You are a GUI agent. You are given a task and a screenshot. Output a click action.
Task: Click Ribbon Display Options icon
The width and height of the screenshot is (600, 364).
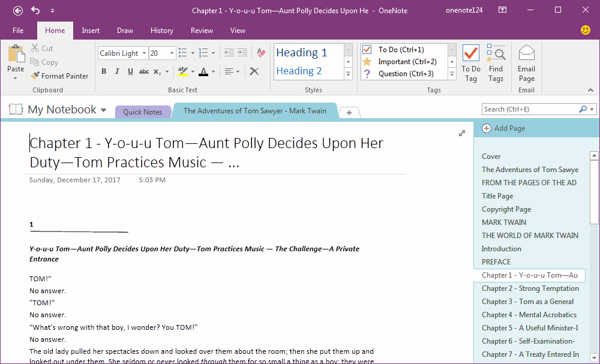pos(502,10)
